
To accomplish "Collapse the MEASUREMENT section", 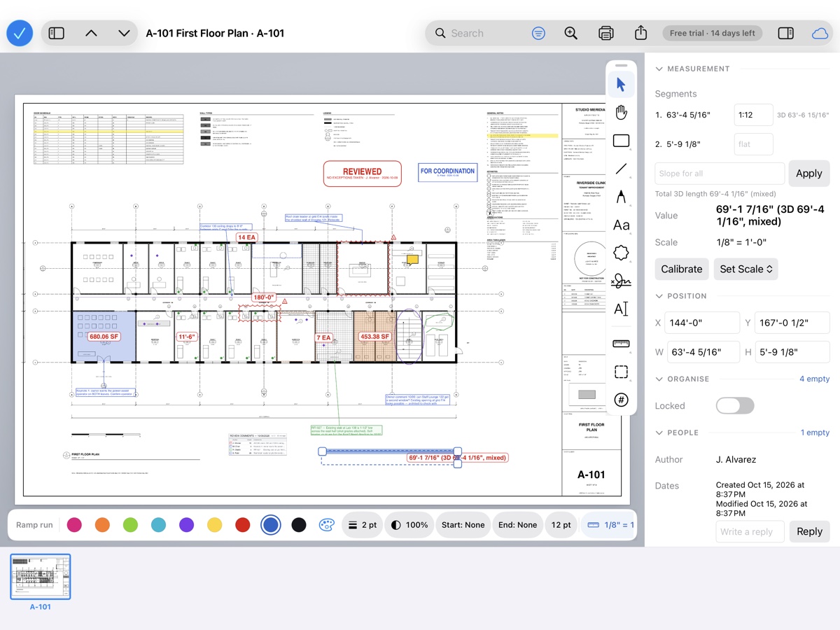I will click(692, 69).
